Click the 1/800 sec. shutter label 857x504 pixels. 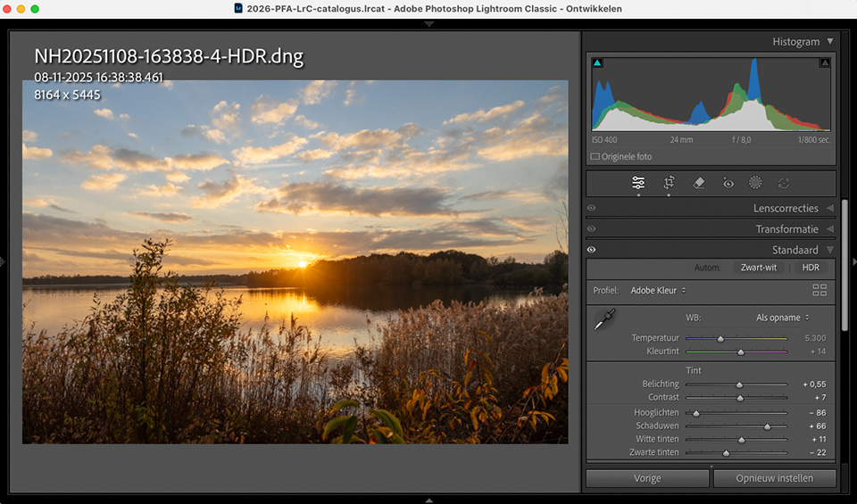[813, 140]
